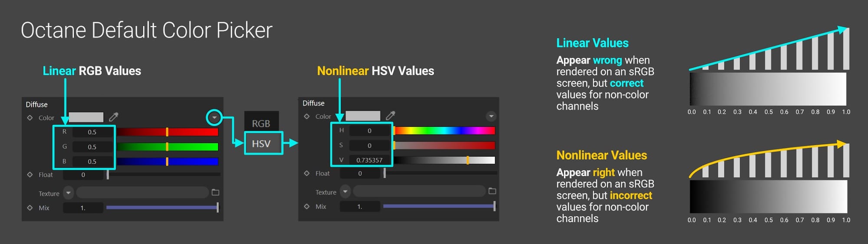Click Texture name field in RGB panel
This screenshot has width=868, height=244.
pos(143,192)
